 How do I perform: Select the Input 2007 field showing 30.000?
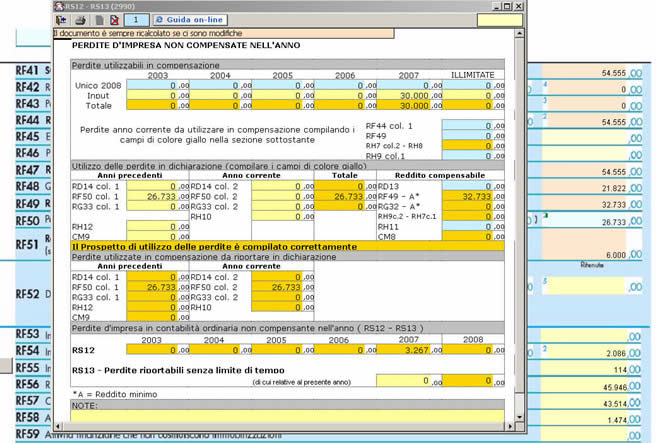click(x=403, y=96)
